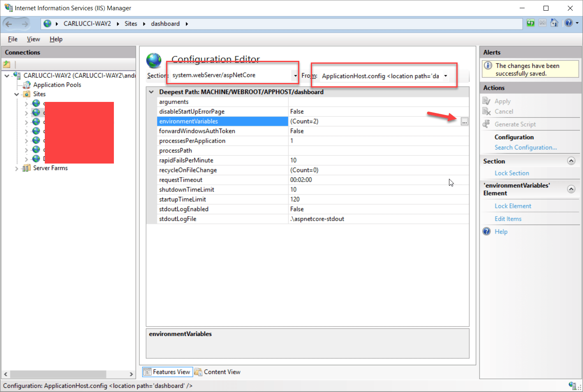Click the dashboard breadcrumb in the address bar
The image size is (583, 392).
point(165,24)
